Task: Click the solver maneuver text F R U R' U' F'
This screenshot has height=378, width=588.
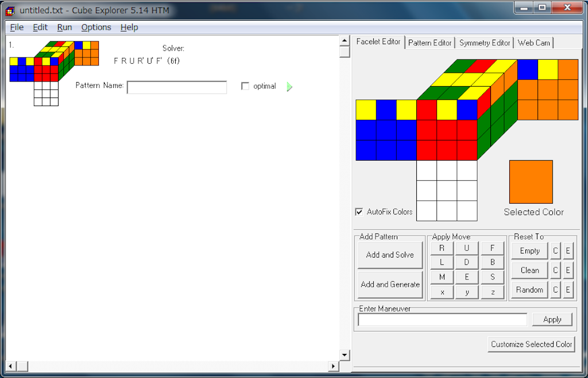Action: pos(138,61)
